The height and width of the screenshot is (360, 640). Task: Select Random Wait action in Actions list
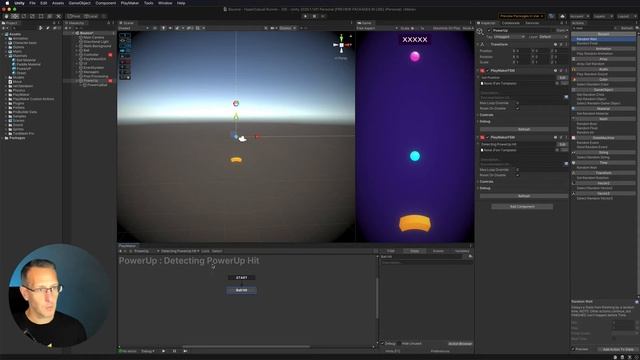604,39
